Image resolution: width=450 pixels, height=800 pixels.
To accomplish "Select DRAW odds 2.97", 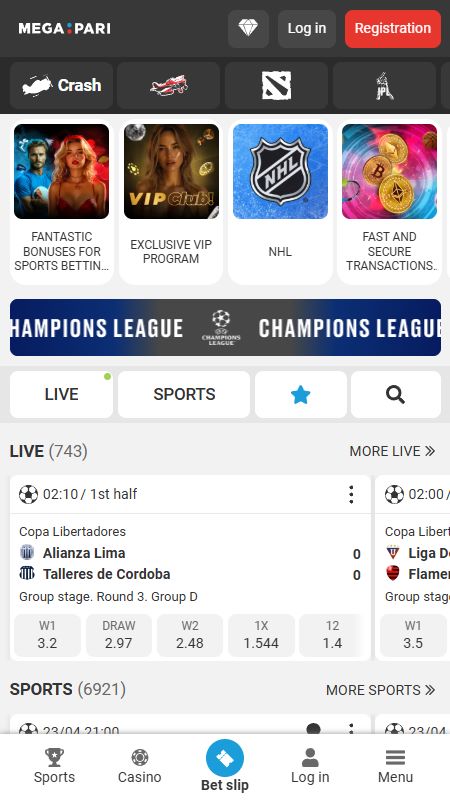I will (118, 635).
